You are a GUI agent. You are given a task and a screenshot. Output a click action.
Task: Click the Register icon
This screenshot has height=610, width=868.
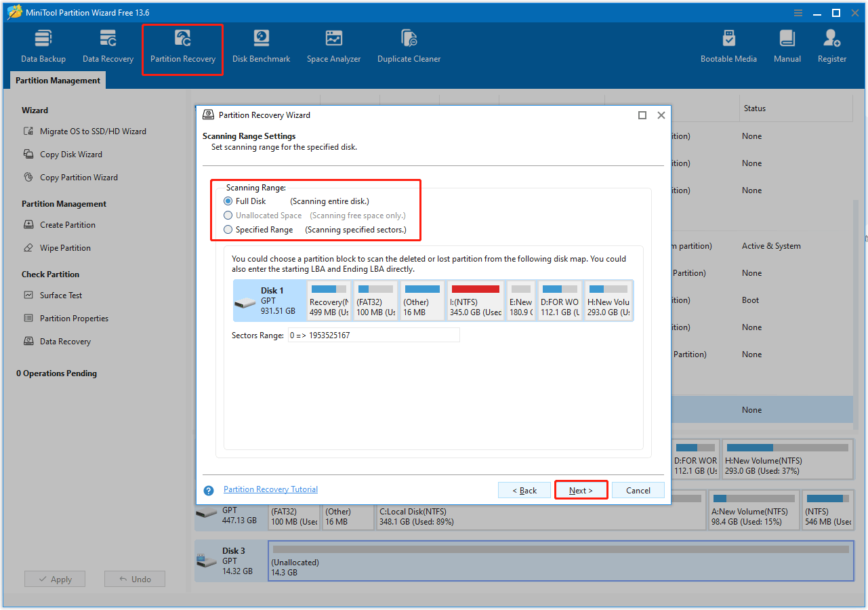(x=831, y=47)
